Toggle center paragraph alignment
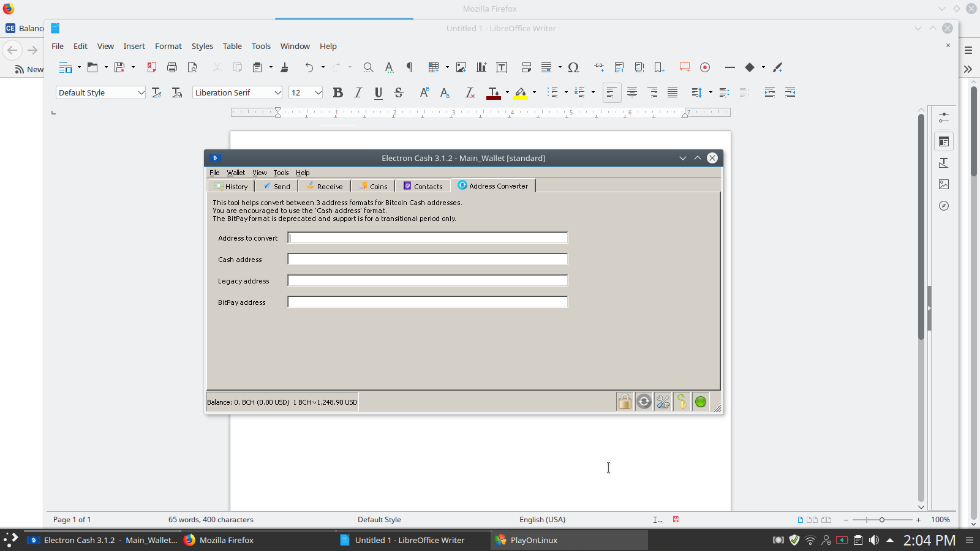This screenshot has height=551, width=980. coord(632,92)
